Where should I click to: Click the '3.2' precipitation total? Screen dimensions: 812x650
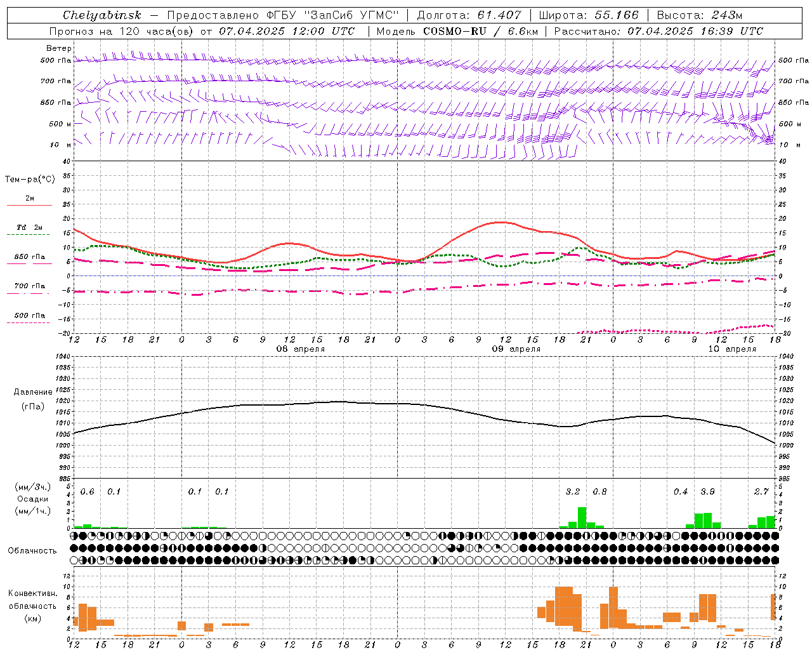tap(573, 492)
